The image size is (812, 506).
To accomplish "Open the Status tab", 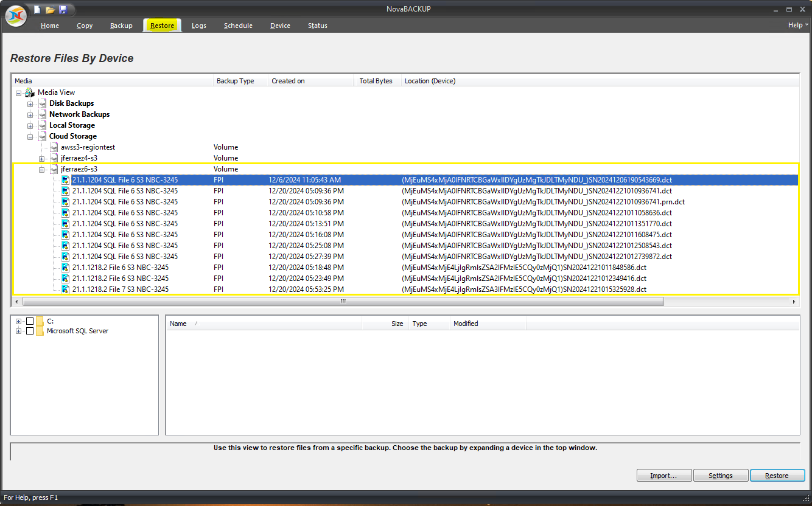I will pyautogui.click(x=318, y=26).
